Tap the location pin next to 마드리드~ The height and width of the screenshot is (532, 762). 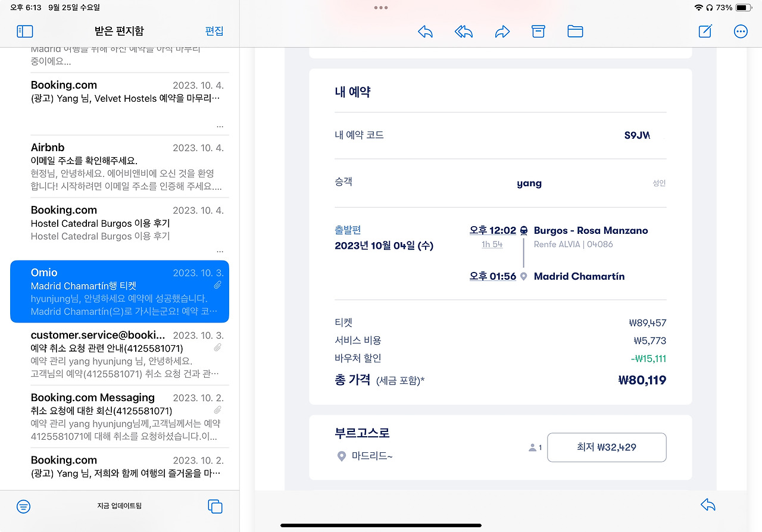tap(342, 456)
